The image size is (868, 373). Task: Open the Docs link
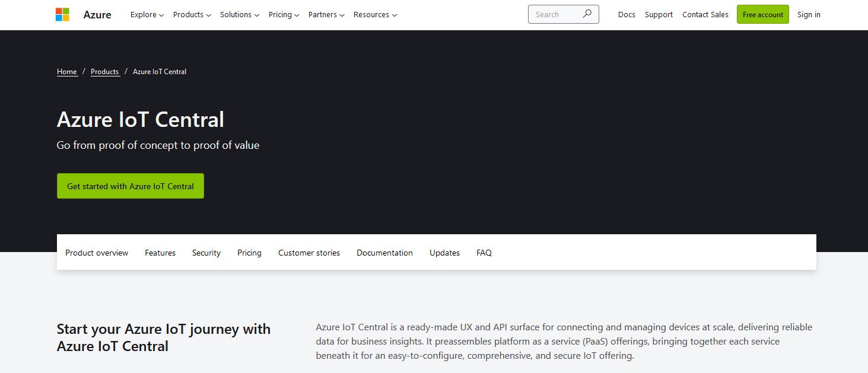pyautogui.click(x=627, y=14)
